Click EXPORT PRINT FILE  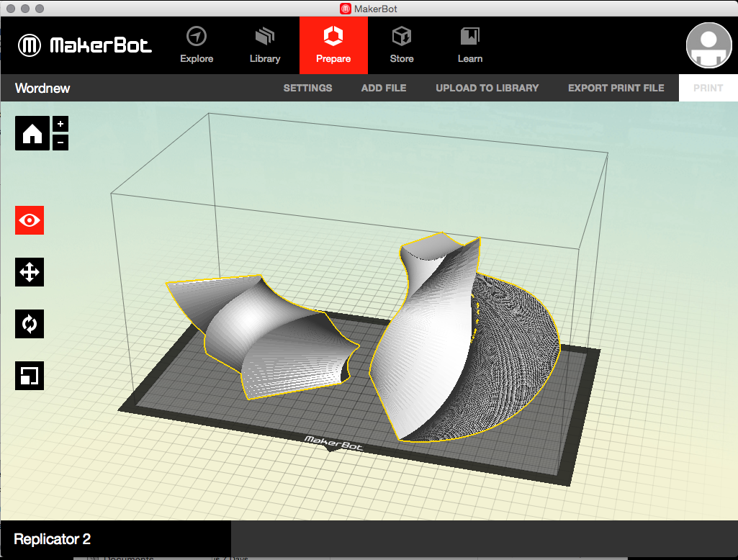point(616,88)
